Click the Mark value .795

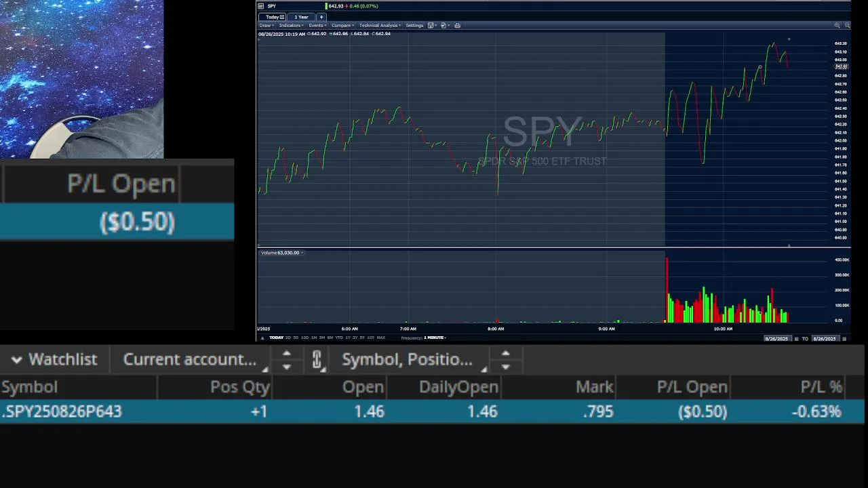click(x=598, y=411)
